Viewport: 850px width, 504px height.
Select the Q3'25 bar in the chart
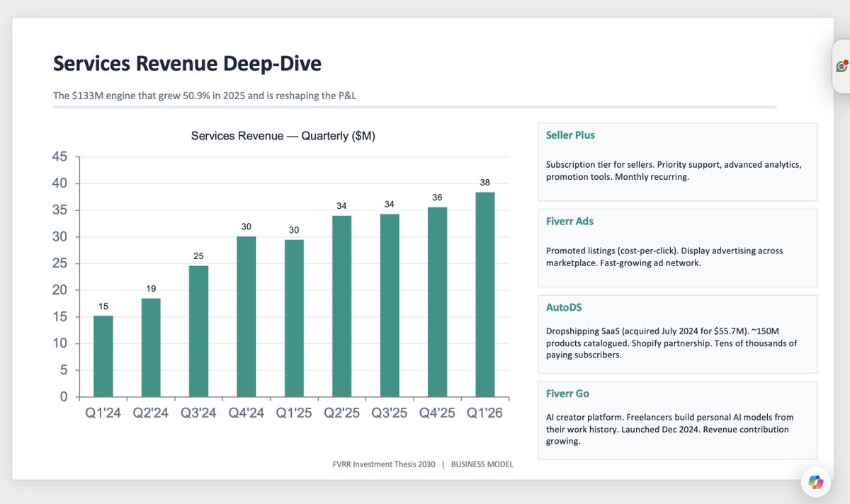click(x=390, y=305)
